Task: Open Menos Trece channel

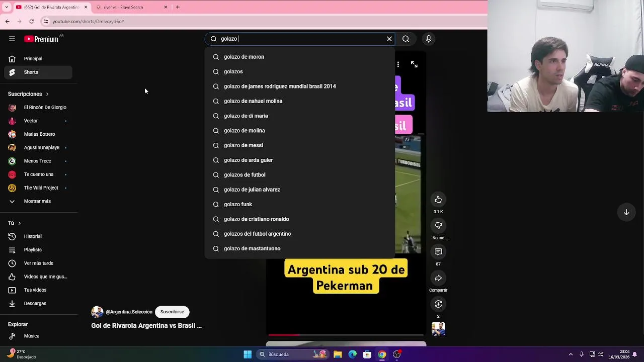Action: click(x=38, y=161)
